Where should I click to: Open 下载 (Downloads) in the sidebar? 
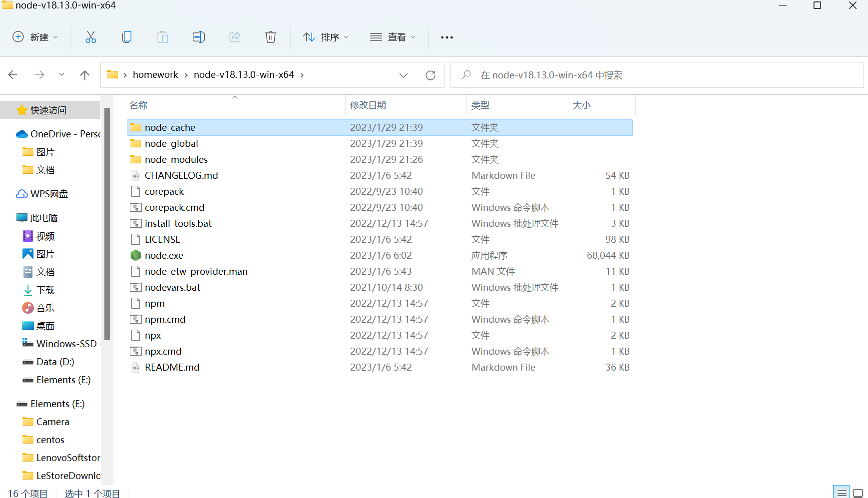pyautogui.click(x=45, y=290)
